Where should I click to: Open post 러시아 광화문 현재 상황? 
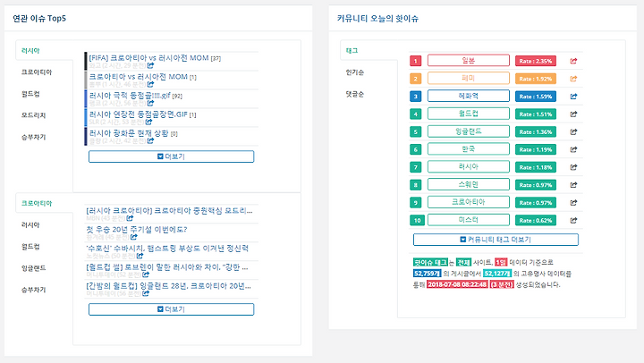[133, 133]
